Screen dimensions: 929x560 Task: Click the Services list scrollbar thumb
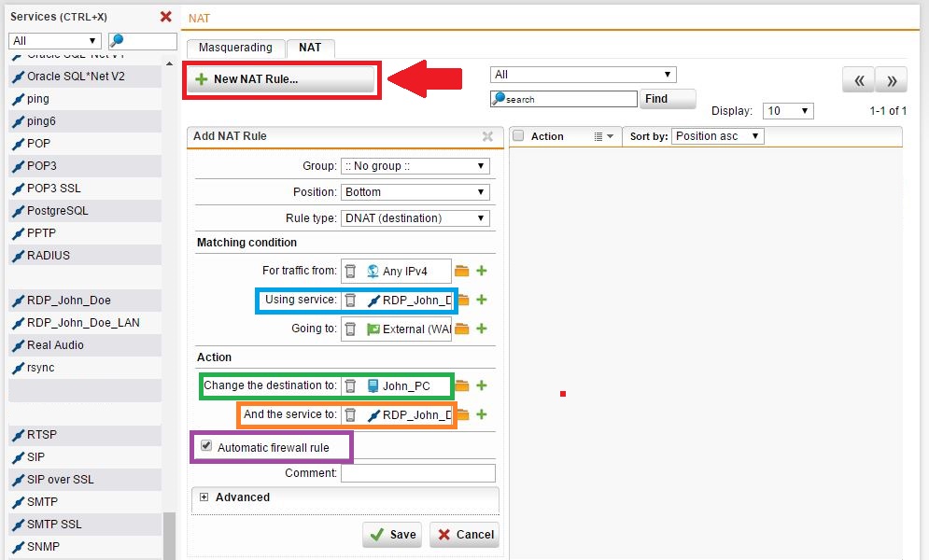[169, 535]
